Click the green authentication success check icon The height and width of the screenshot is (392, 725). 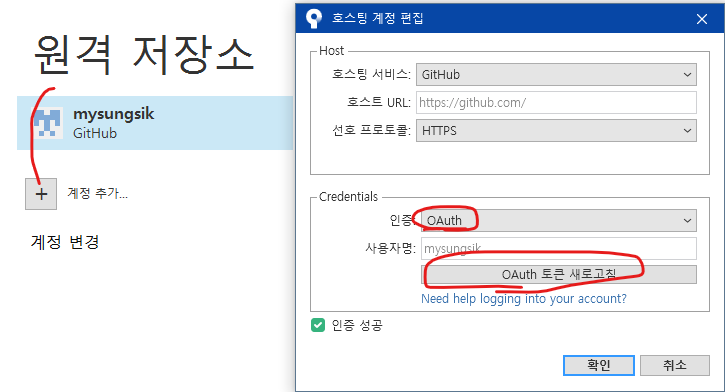point(318,325)
